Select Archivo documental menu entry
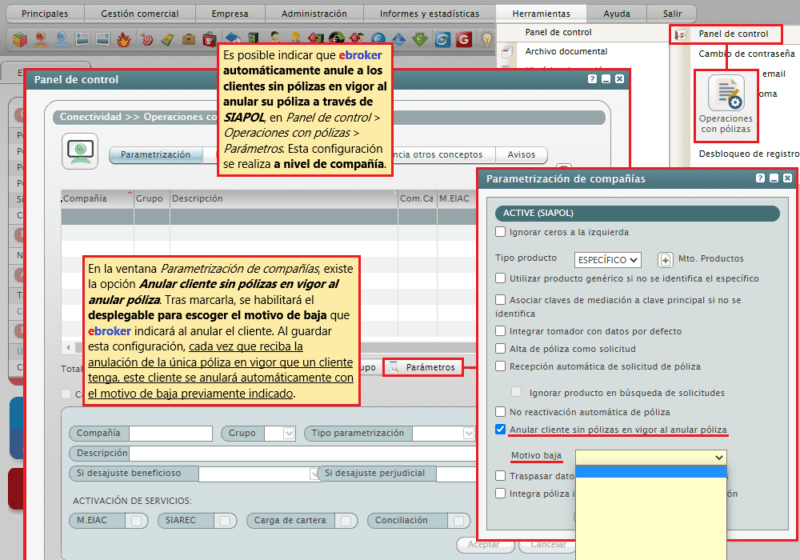 566,52
